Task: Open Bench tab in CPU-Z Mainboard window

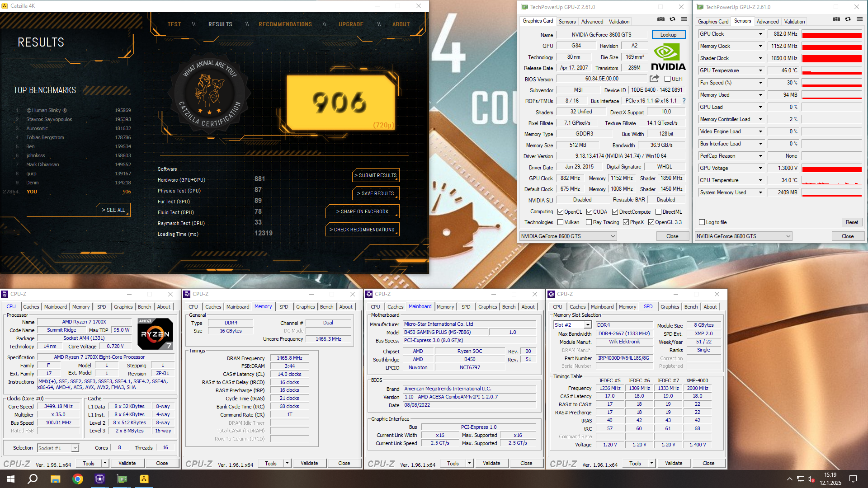Action: [509, 306]
